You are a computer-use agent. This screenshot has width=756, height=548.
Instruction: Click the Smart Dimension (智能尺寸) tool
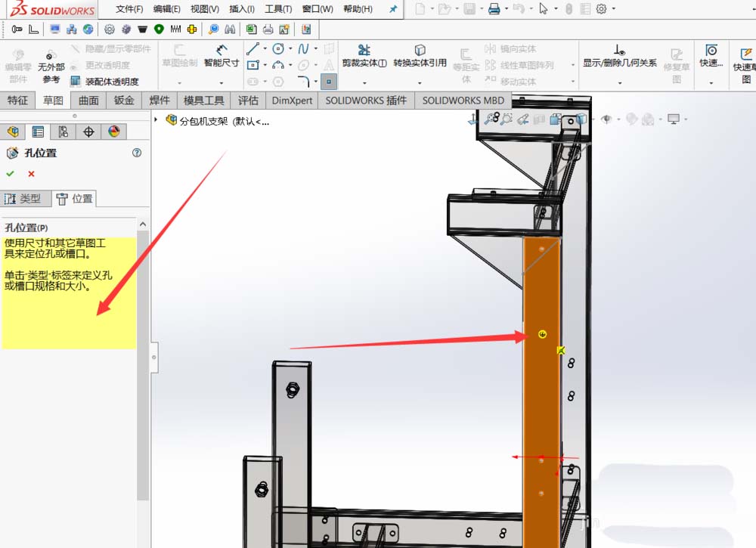(x=222, y=56)
